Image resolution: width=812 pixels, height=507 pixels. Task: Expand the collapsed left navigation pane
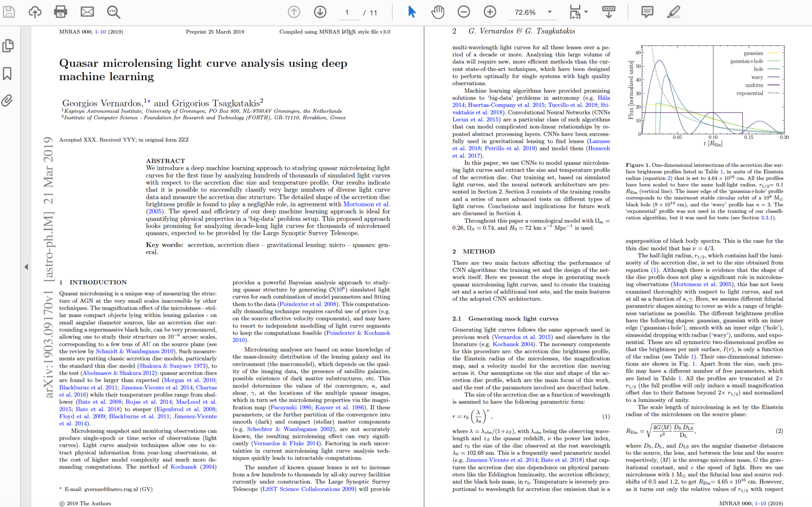click(26, 267)
